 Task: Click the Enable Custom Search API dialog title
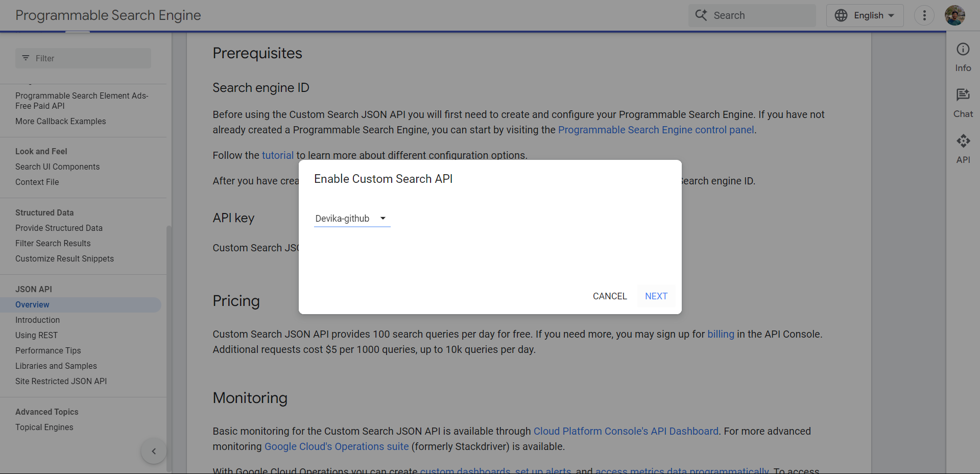point(384,179)
